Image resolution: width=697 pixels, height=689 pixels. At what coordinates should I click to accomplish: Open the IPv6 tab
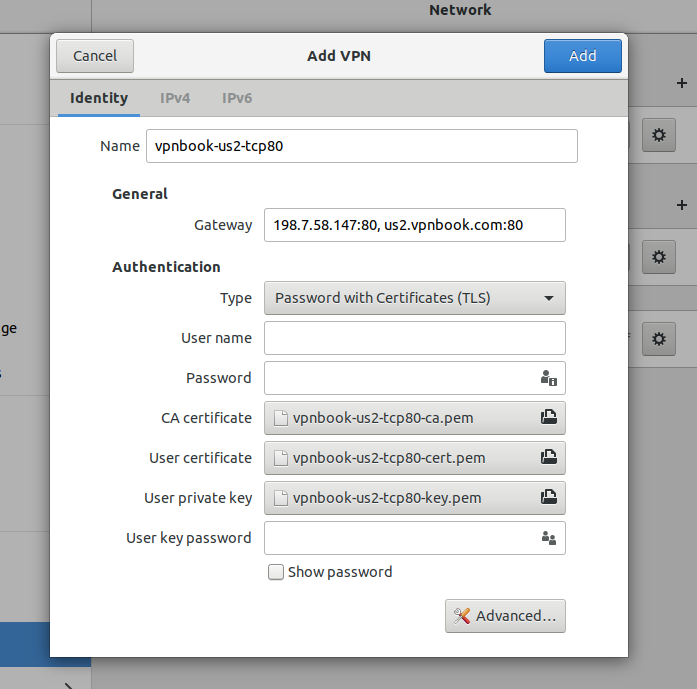coord(237,98)
